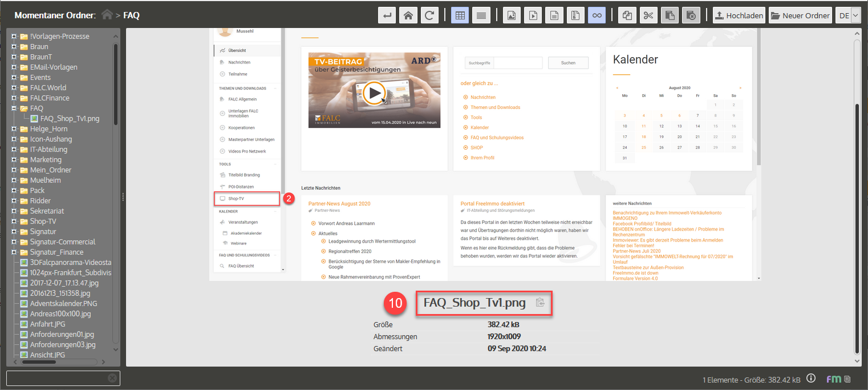The width and height of the screenshot is (868, 390).
Task: Collapse the FAQ folder in tree
Action: [14, 108]
